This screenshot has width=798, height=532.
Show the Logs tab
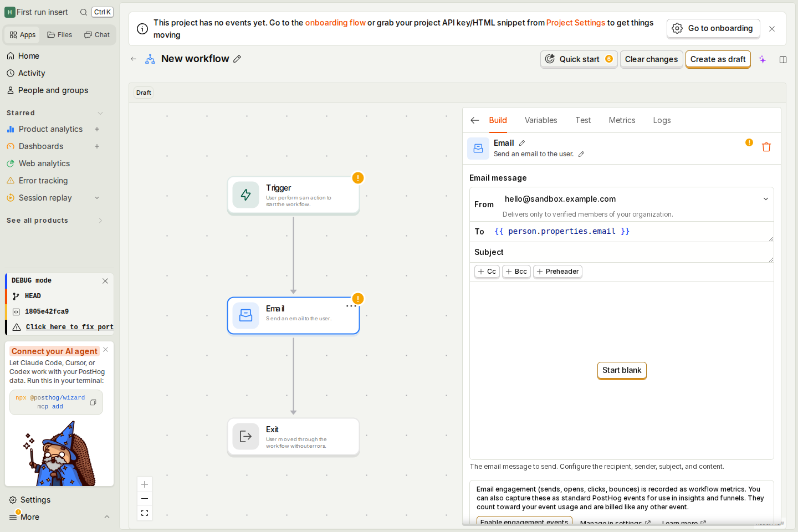662,120
